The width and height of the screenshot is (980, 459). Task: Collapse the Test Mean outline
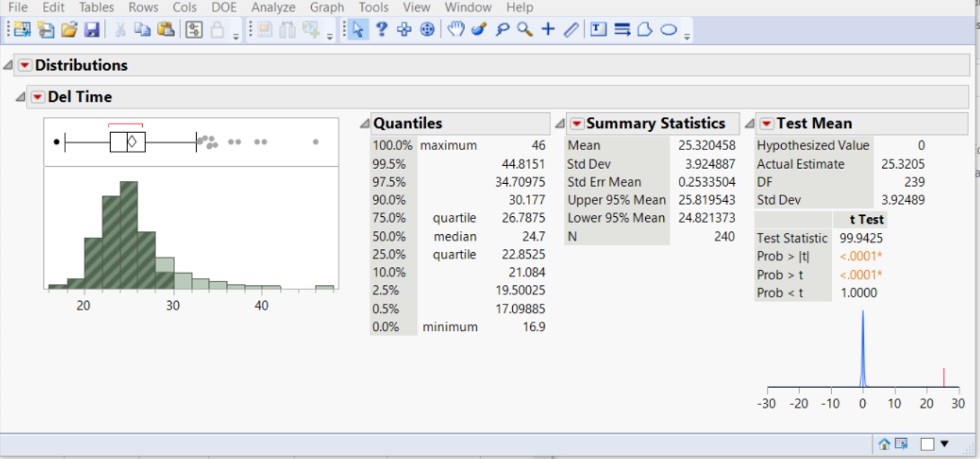coord(750,124)
